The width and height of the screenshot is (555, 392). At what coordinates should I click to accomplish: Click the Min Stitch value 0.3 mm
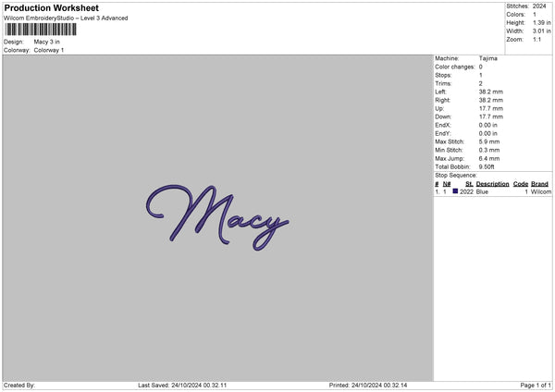tap(489, 150)
